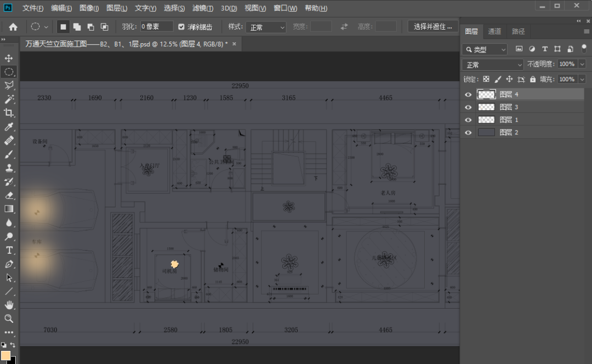Screen dimensions: 592x364
Task: Open the Style (样式) dropdown
Action: (266, 27)
